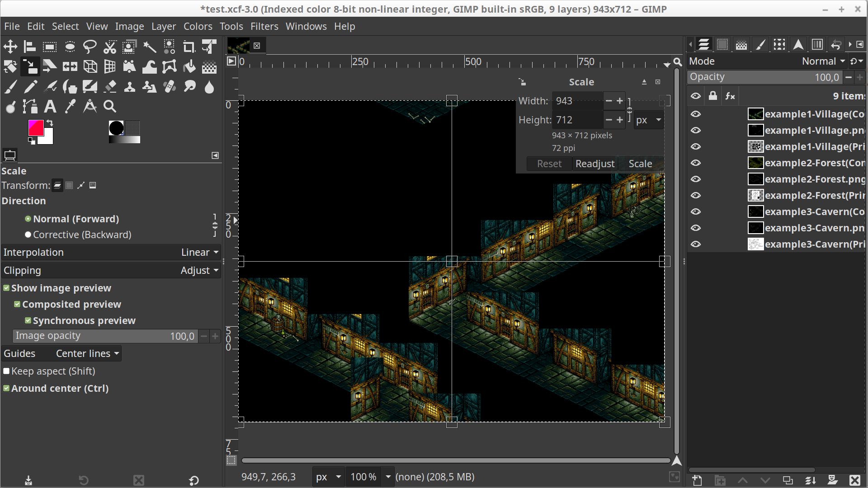Image resolution: width=868 pixels, height=488 pixels.
Task: Select the Move tool
Action: pyautogui.click(x=10, y=46)
